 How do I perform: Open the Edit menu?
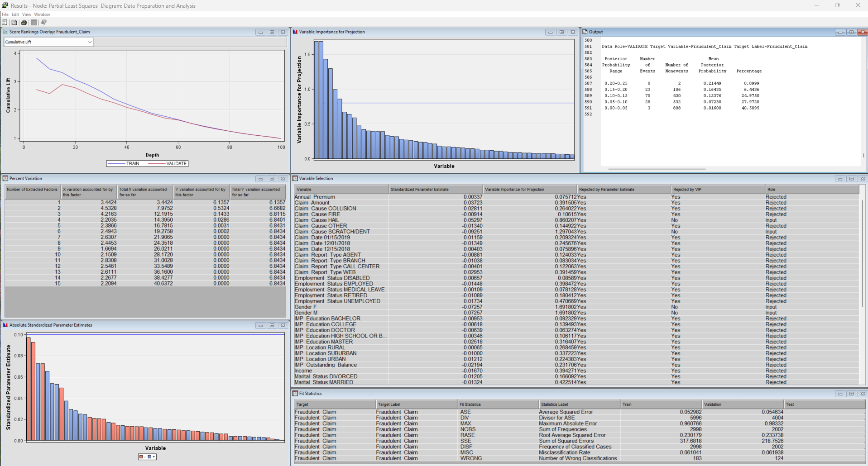[x=15, y=14]
